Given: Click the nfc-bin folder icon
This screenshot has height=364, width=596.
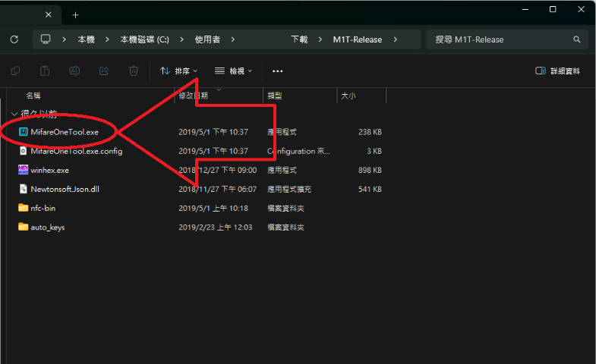Looking at the screenshot, I should coord(24,208).
